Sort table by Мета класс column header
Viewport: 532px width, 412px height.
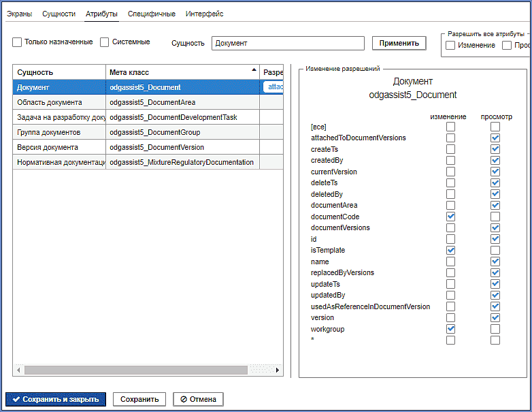coord(182,72)
